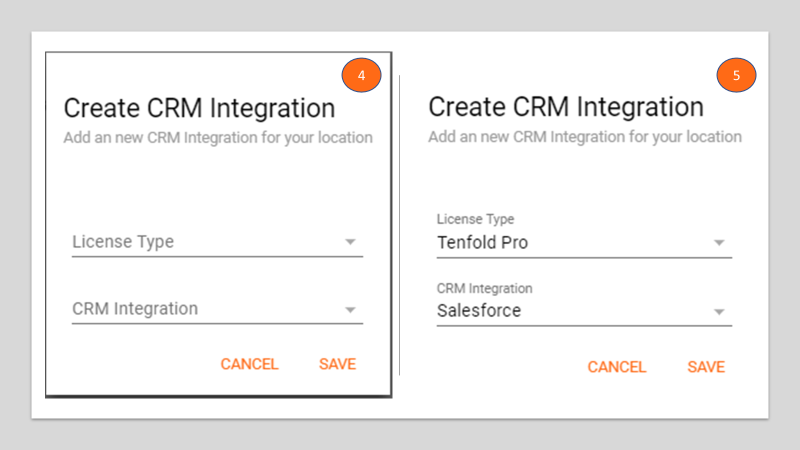Click SAVE in the step 5 dialog
The width and height of the screenshot is (800, 450).
click(706, 367)
